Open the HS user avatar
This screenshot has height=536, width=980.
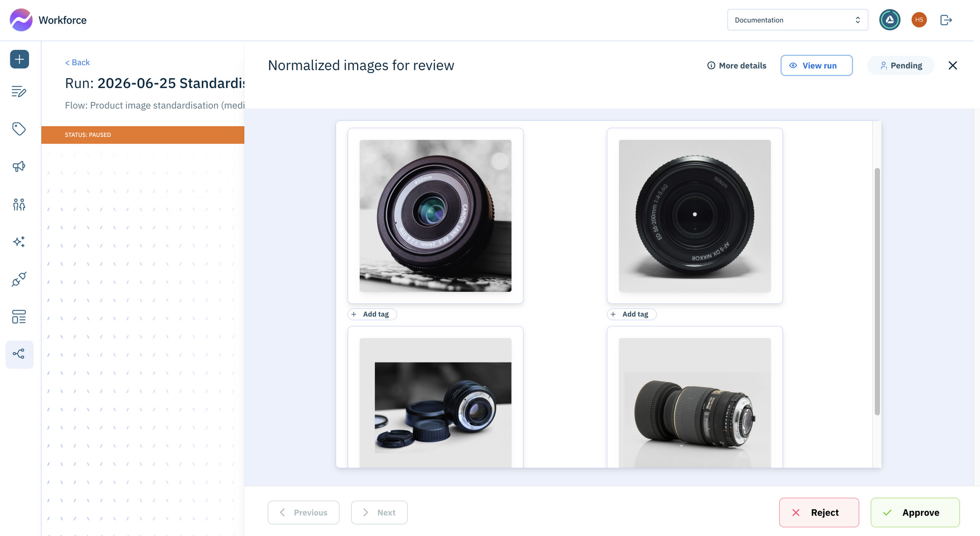pyautogui.click(x=919, y=20)
